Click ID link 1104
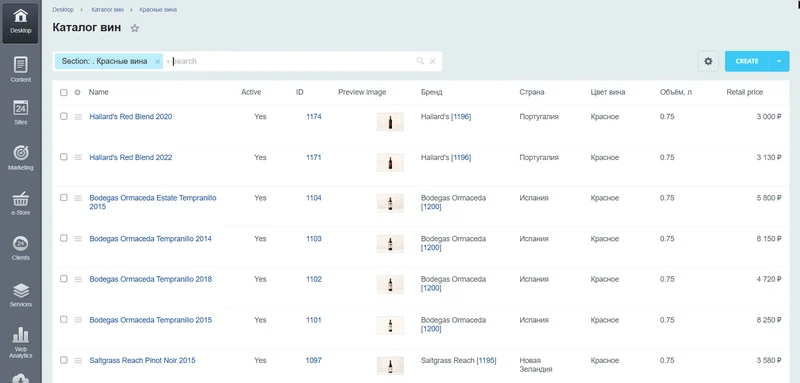800x383 pixels. pyautogui.click(x=314, y=198)
